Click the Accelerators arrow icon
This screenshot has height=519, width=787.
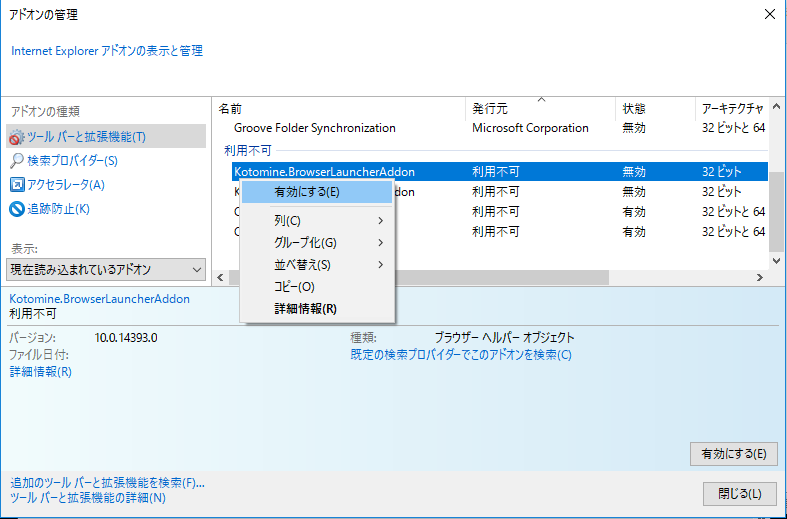tap(17, 185)
